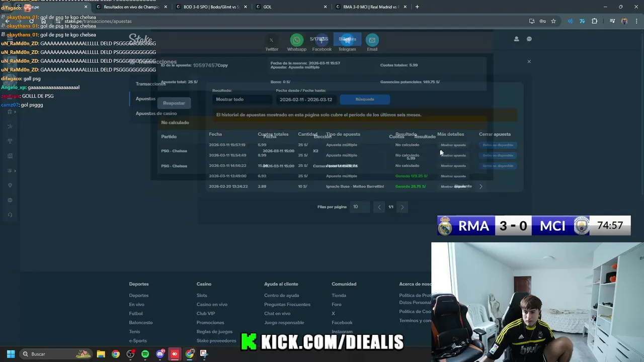644x362 pixels.
Task: Go to previous page of bet history
Action: click(379, 207)
